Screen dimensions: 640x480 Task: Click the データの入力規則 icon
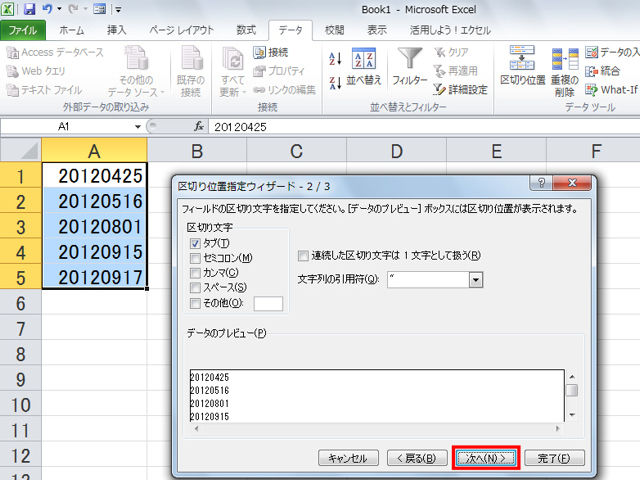(x=591, y=52)
